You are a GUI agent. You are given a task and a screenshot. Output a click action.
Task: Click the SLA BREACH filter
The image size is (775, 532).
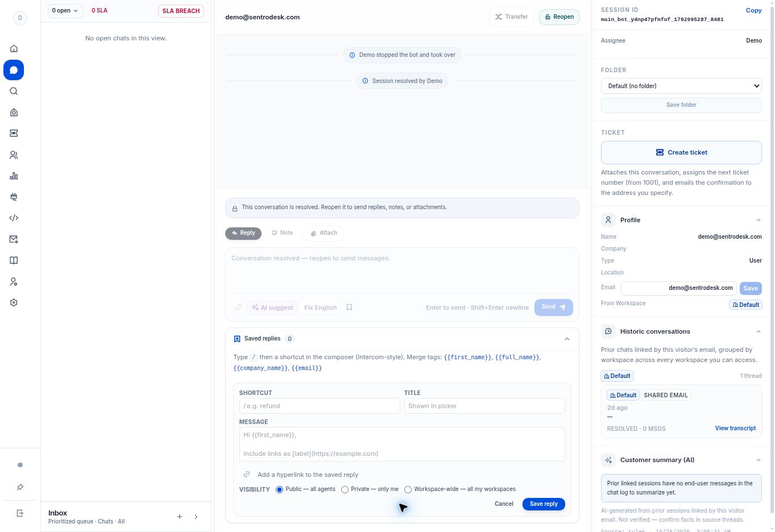pos(181,11)
